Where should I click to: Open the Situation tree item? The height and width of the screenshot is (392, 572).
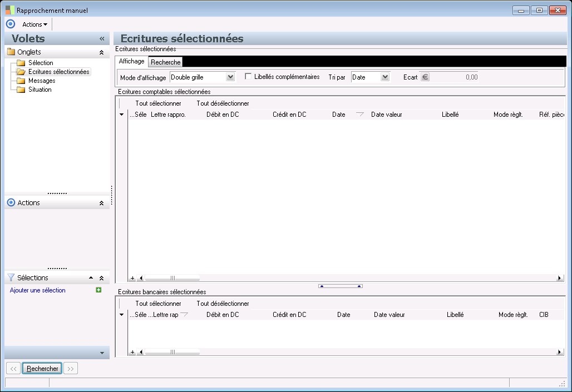point(40,90)
